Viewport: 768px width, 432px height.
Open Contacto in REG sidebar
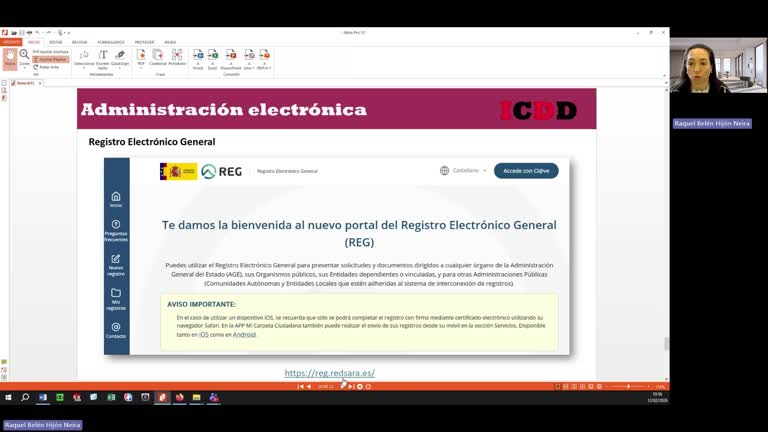[x=116, y=331]
